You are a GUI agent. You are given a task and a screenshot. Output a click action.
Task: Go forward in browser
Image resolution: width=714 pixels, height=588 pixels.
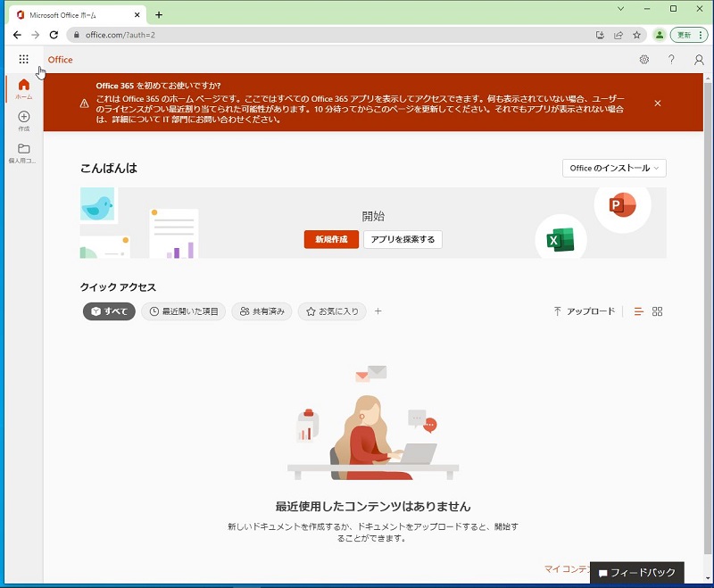click(35, 35)
